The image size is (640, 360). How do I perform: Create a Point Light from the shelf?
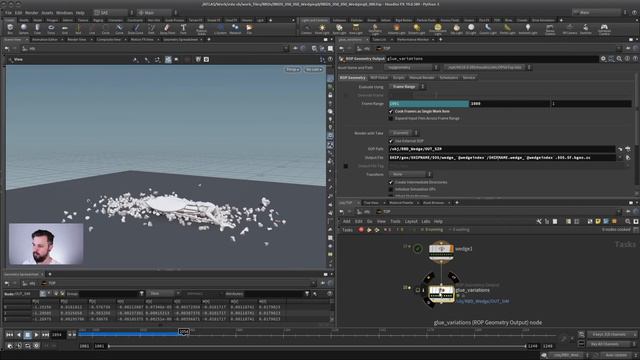[x=322, y=29]
